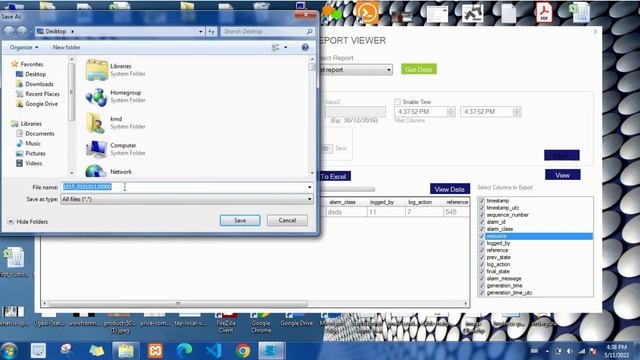This screenshot has height=360, width=640.
Task: Open the PDF file icon on desktop
Action: (544, 12)
